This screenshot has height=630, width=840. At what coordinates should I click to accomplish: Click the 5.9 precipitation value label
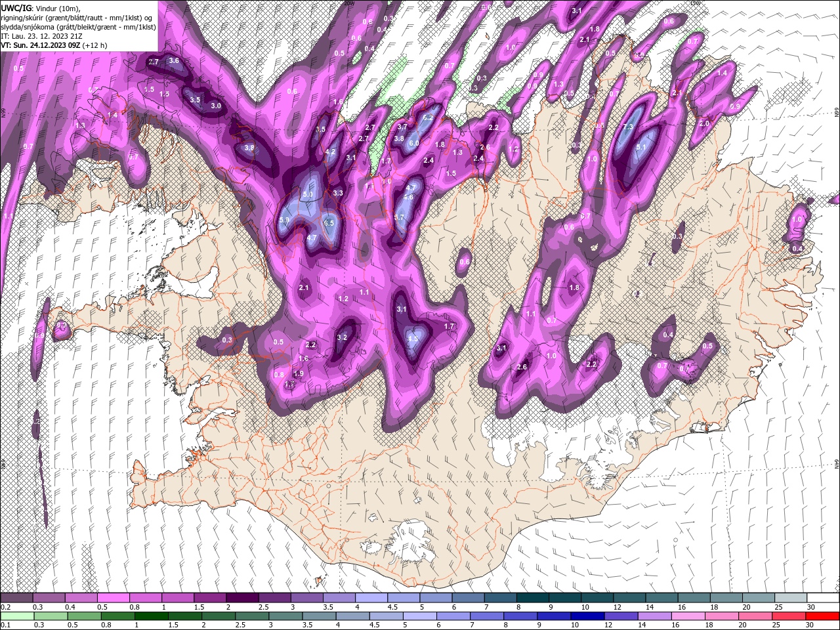click(x=284, y=220)
